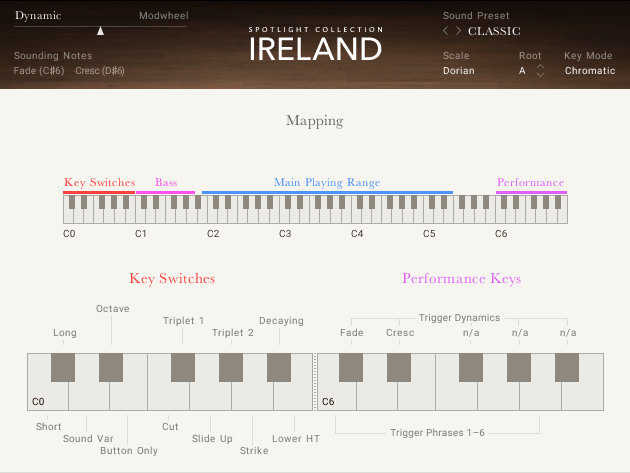The width and height of the screenshot is (630, 473).
Task: Click the Octave black key switch
Action: pyautogui.click(x=111, y=367)
